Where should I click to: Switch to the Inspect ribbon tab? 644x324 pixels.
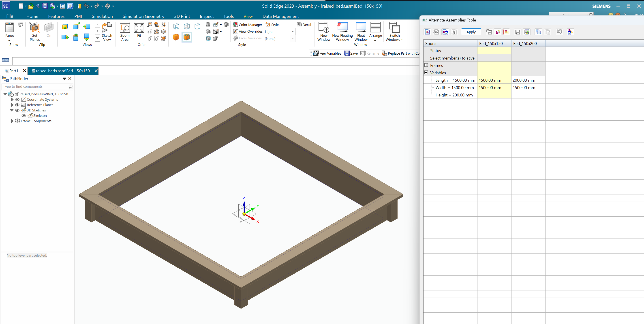click(x=207, y=16)
